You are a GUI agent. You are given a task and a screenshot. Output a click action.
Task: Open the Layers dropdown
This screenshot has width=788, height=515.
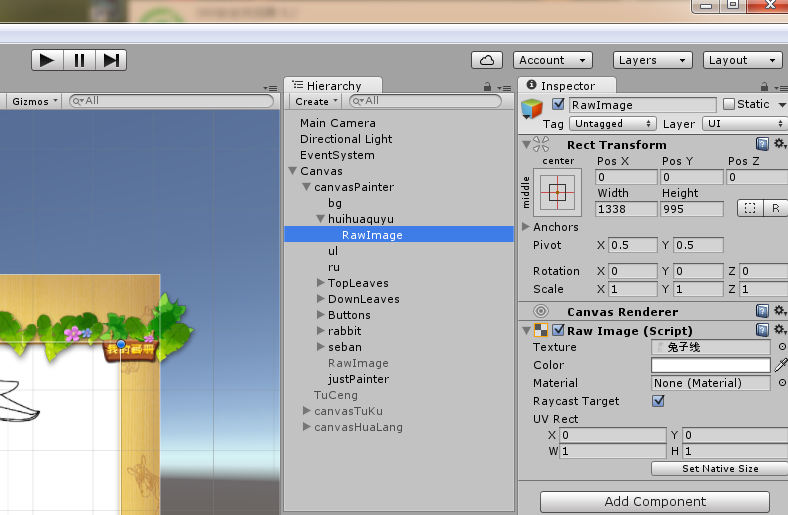[x=652, y=60]
